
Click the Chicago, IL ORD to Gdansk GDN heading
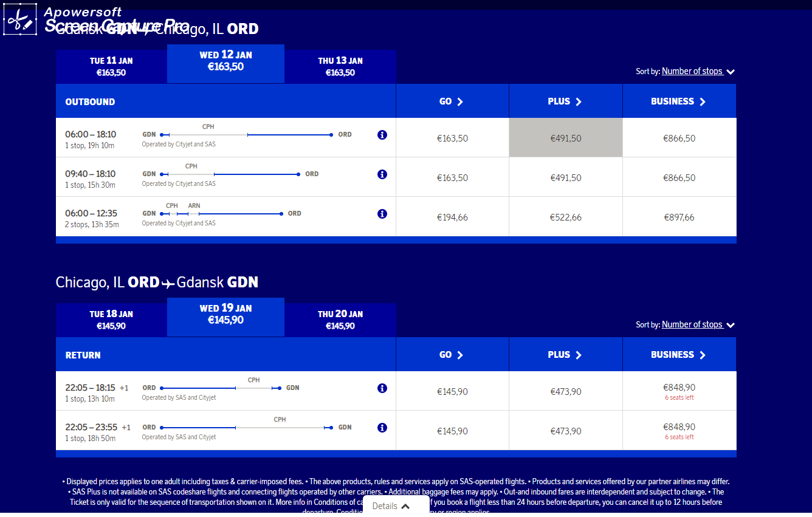pos(157,282)
